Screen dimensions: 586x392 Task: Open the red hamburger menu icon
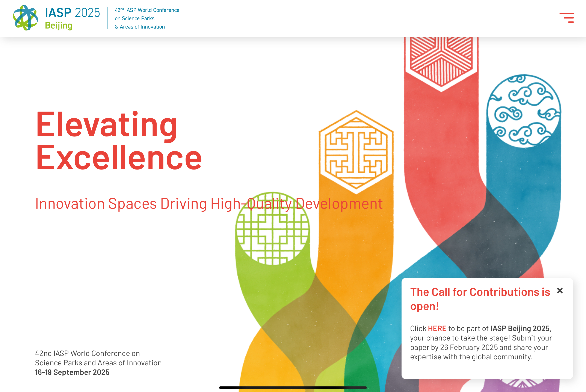pos(566,18)
